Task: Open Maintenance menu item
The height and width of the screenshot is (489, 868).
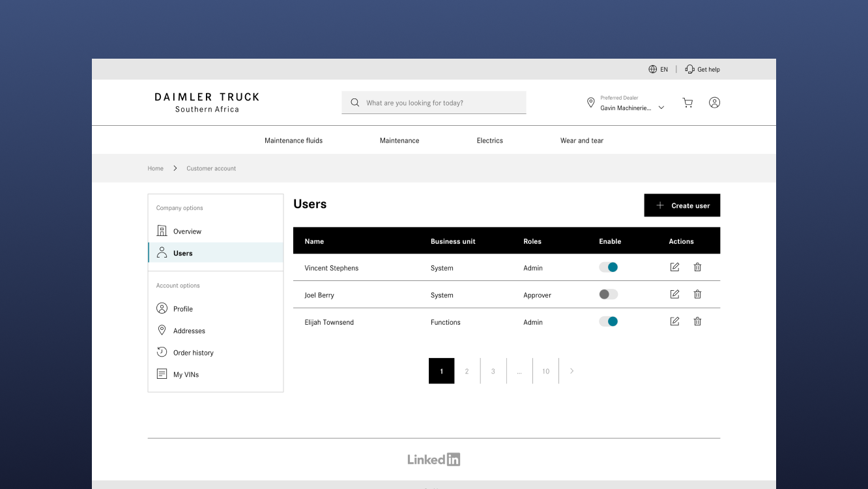Action: [x=399, y=140]
